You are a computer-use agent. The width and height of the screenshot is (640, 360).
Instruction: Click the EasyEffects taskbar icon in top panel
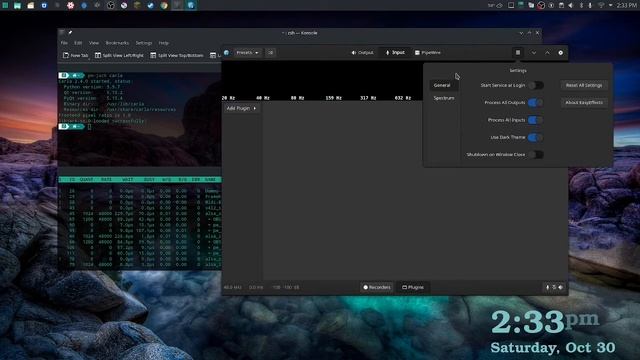(x=191, y=5)
